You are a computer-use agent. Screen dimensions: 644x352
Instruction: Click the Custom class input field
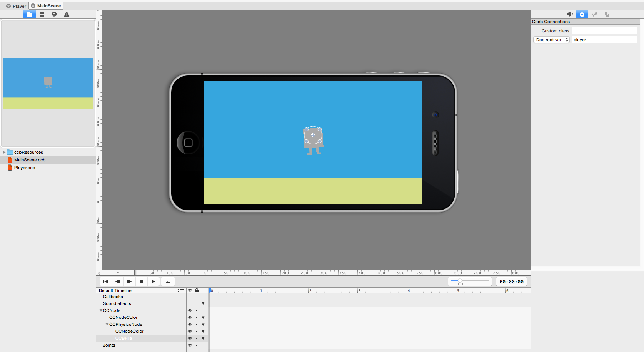pos(604,31)
